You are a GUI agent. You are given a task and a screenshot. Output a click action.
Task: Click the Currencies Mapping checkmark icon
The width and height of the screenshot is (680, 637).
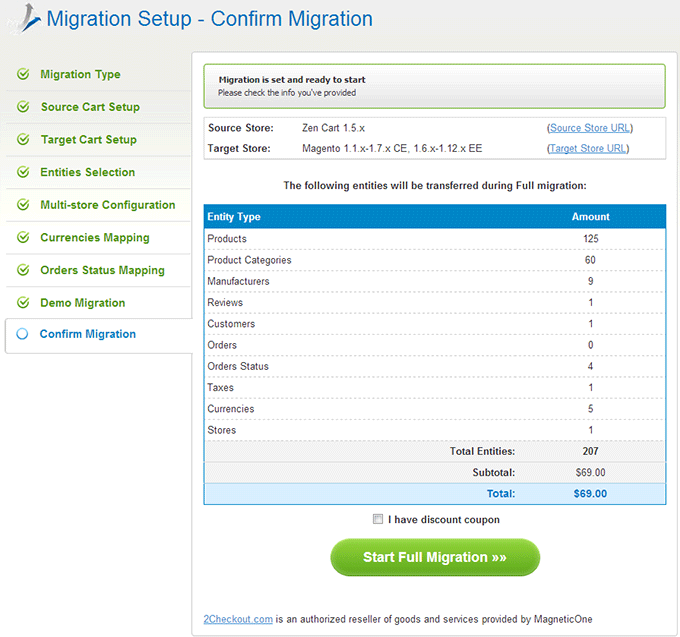[23, 237]
